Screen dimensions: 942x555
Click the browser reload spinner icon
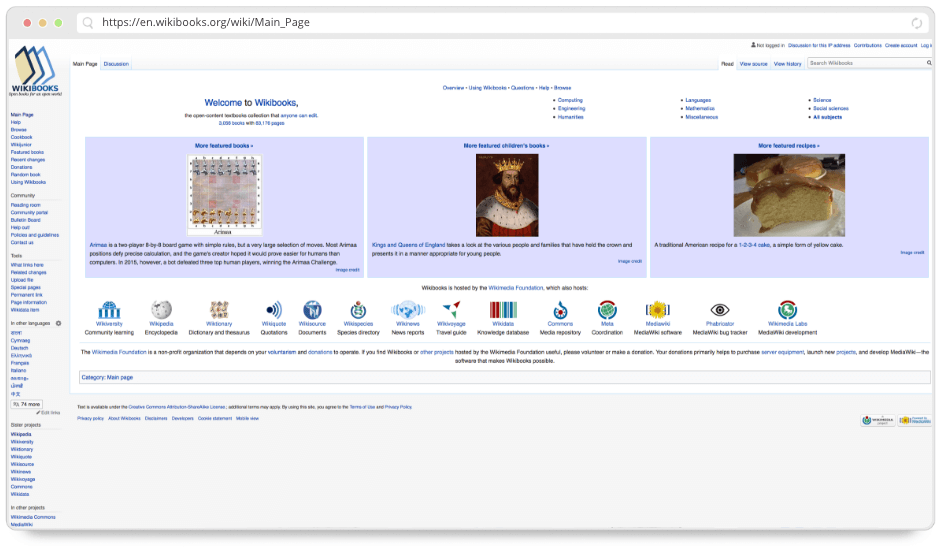[x=916, y=23]
